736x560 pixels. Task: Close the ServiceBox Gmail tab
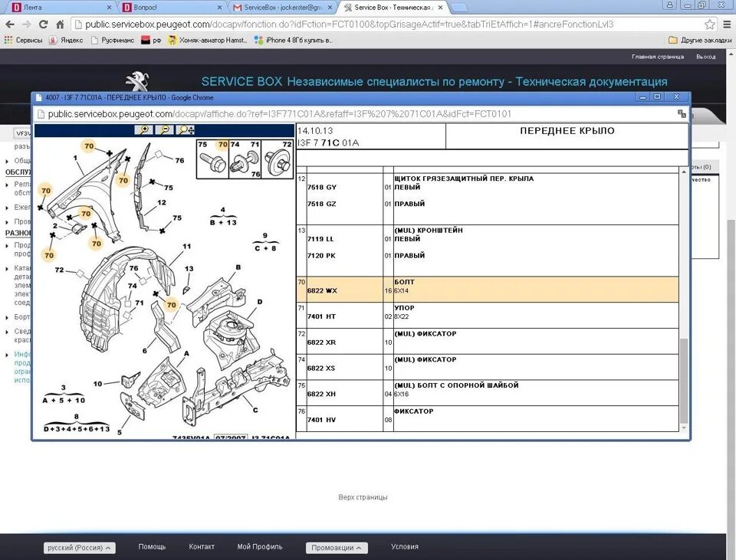[330, 8]
